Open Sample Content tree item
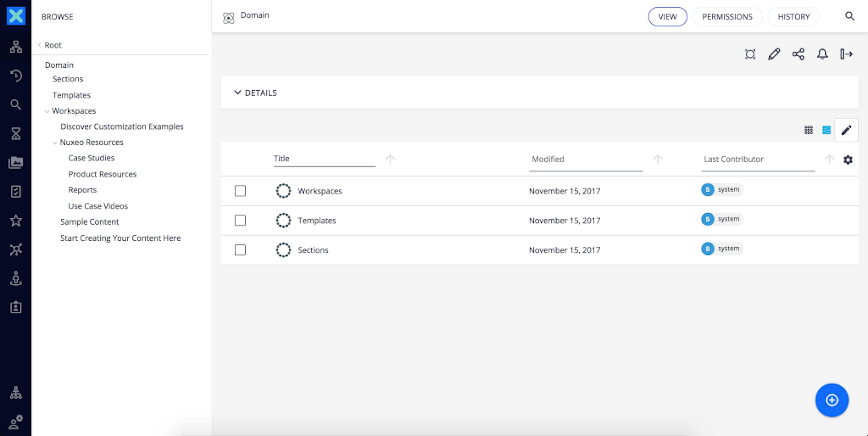The height and width of the screenshot is (436, 868). point(89,222)
